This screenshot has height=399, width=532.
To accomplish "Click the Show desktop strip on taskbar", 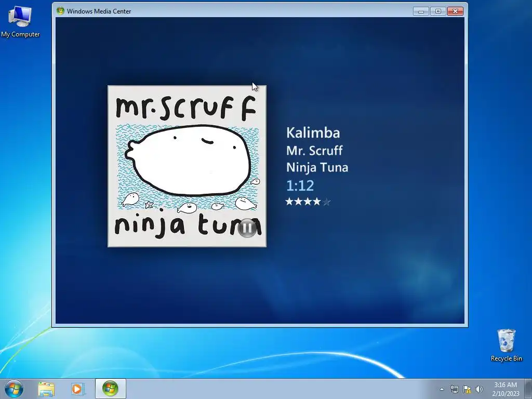I will (528, 389).
